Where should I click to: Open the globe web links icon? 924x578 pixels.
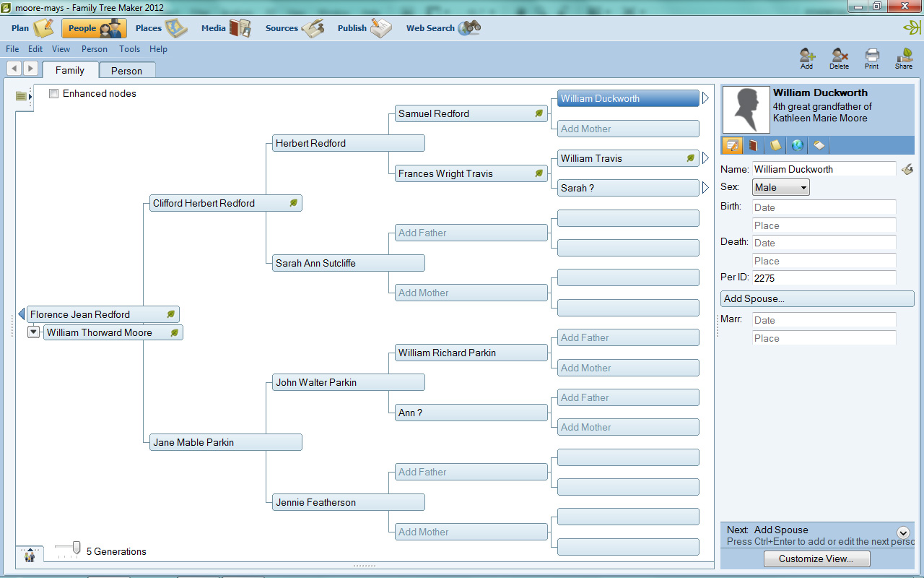[x=797, y=145]
